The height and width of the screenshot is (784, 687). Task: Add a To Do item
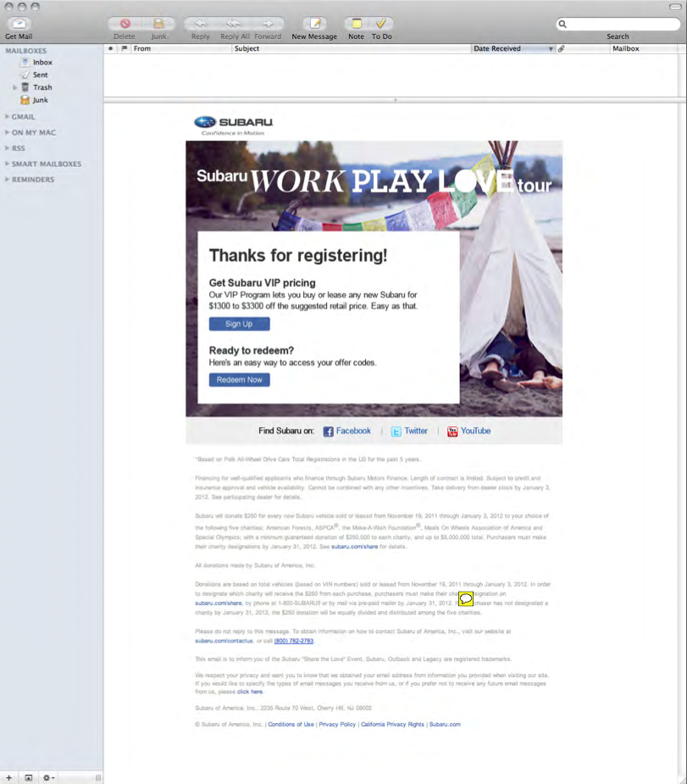coord(381,24)
